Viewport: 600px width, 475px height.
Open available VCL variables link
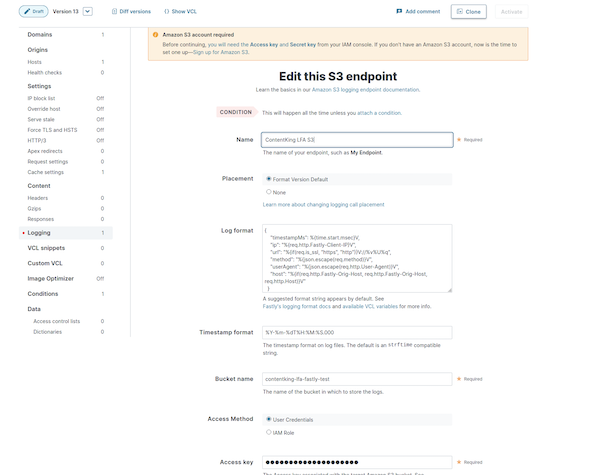point(370,306)
